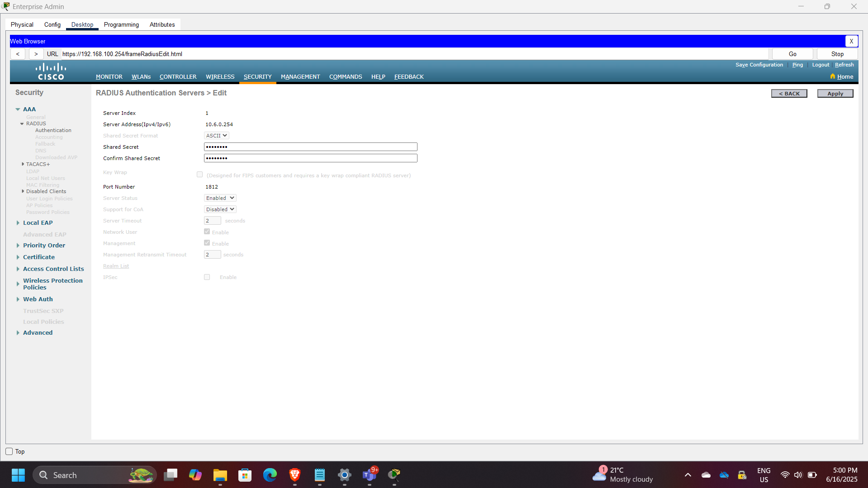
Task: Enable the IPSec checkbox
Action: point(207,277)
